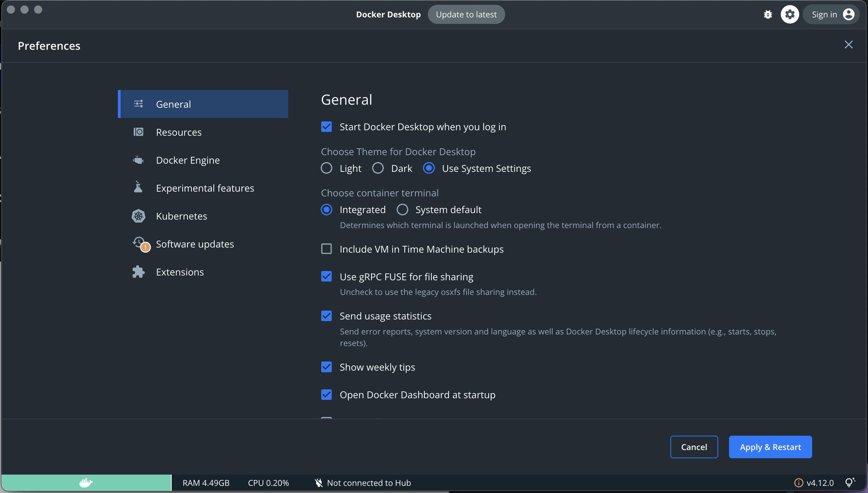Click the settings gear icon
This screenshot has height=493, width=868.
coord(790,15)
